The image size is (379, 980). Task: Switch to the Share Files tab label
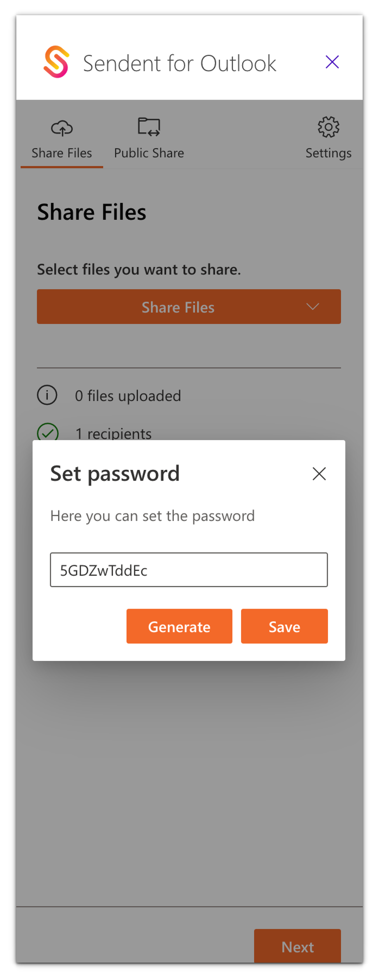[x=62, y=153]
